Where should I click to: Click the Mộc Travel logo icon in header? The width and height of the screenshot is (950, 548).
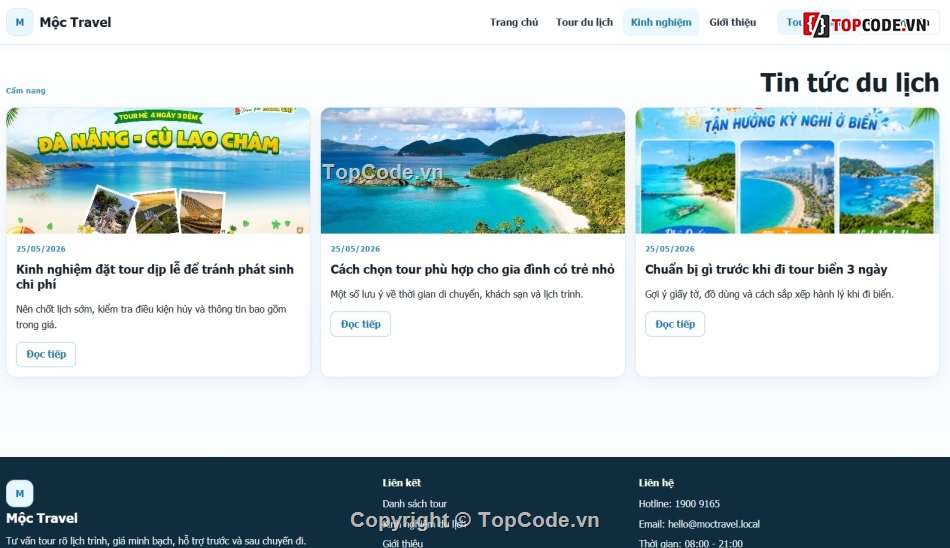19,22
